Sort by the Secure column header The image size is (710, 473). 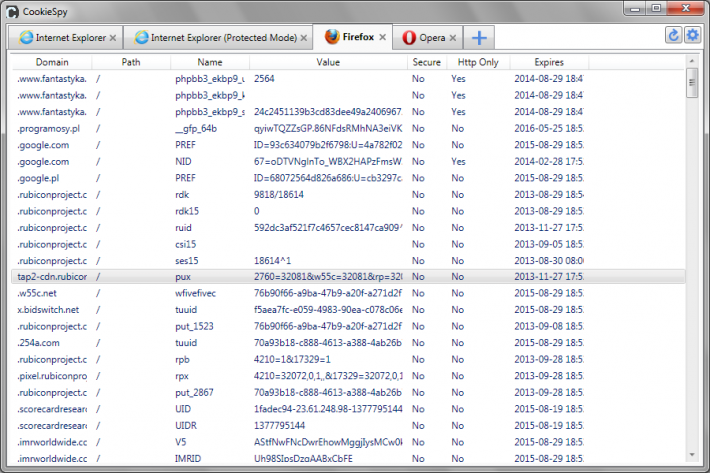pos(427,62)
